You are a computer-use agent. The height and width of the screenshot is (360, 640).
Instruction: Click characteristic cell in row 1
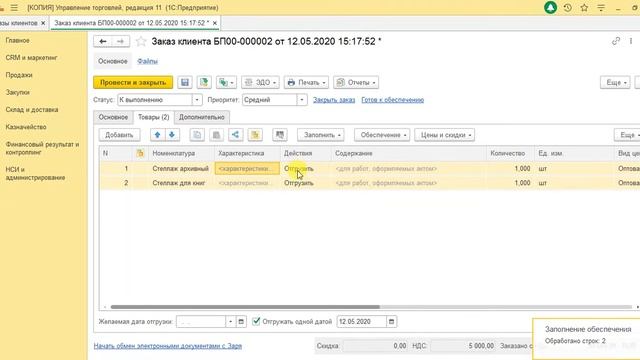[x=247, y=169]
